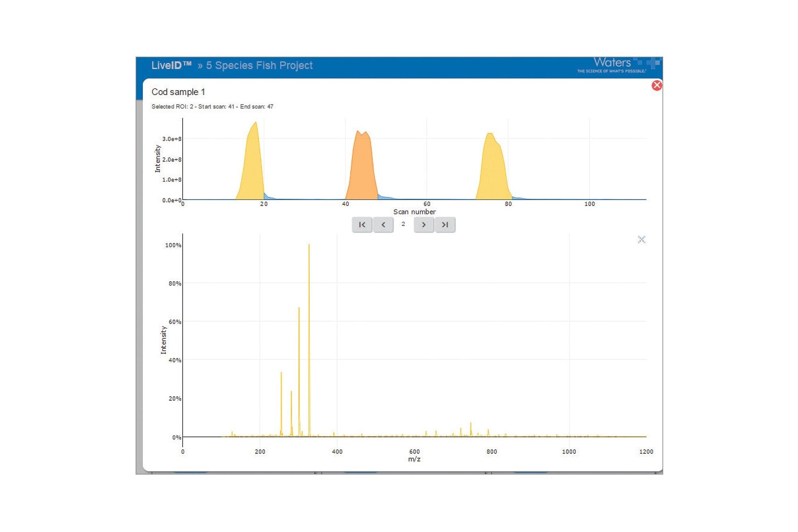
Task: Expand the mass spectrum to full screen
Action: tap(642, 239)
